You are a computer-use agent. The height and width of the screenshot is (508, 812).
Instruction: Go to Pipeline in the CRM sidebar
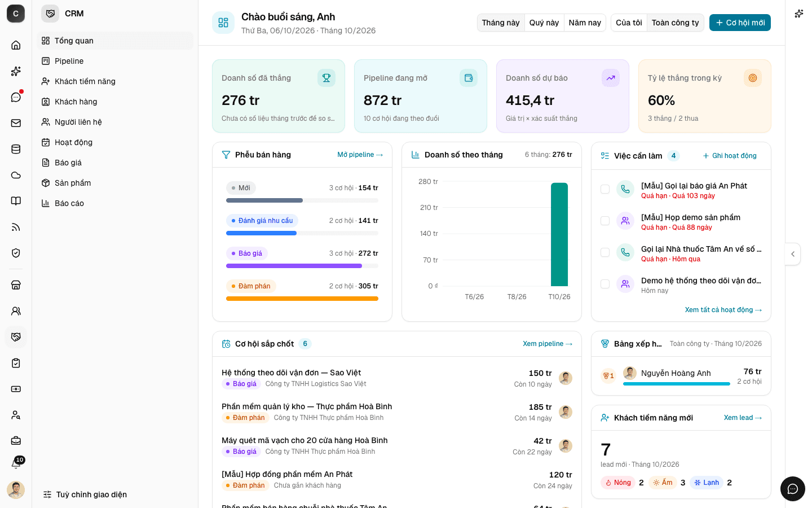point(115,61)
